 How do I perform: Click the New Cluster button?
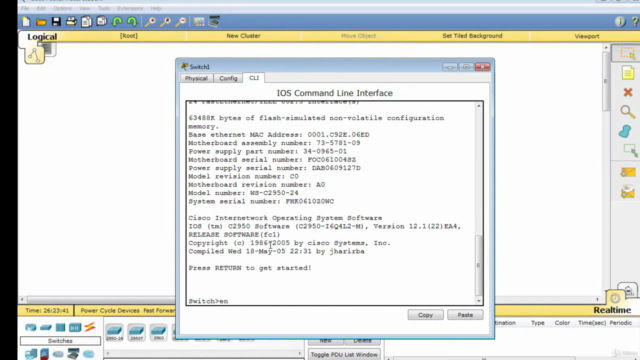coord(243,36)
